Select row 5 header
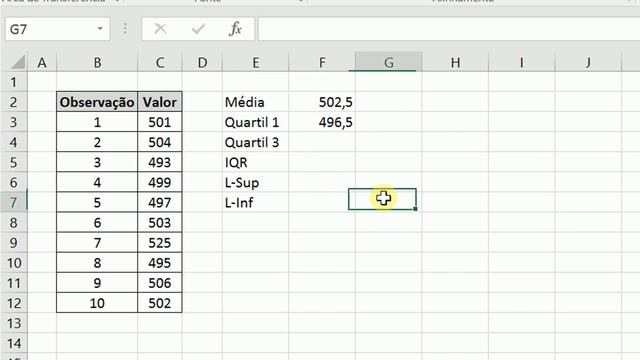 (x=13, y=162)
